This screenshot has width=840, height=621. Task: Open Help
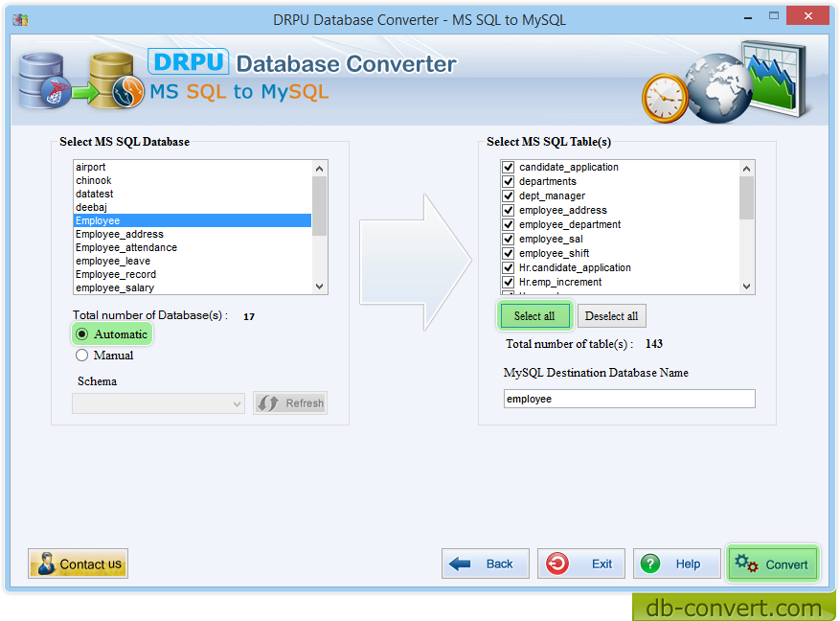click(677, 563)
